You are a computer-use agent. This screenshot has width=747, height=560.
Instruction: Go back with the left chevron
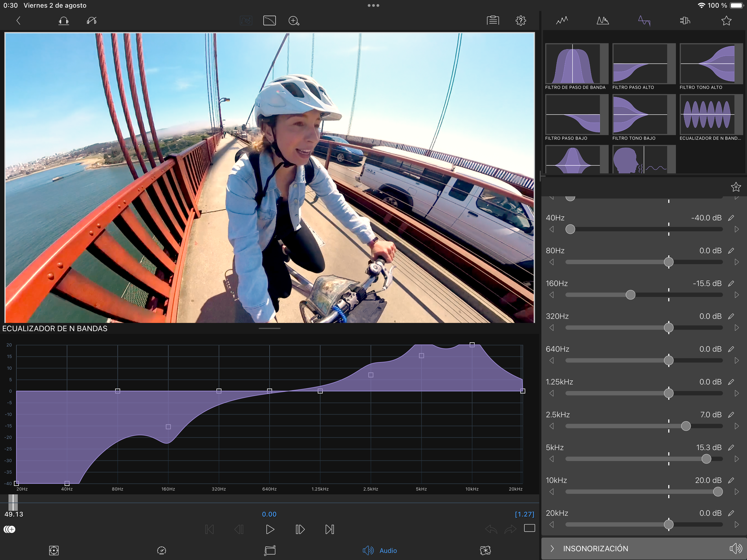(x=19, y=21)
